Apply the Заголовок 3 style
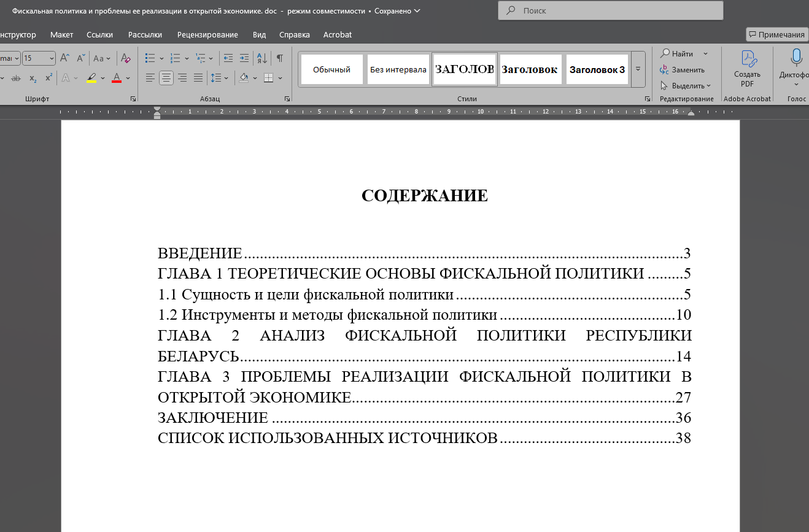The image size is (809, 532). (597, 69)
